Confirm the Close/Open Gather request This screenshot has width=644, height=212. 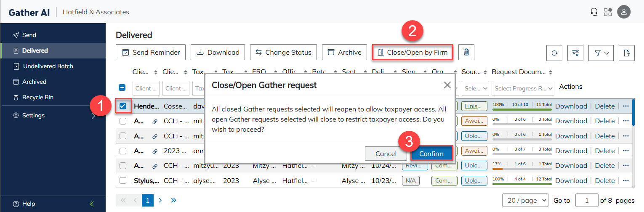[x=431, y=154]
